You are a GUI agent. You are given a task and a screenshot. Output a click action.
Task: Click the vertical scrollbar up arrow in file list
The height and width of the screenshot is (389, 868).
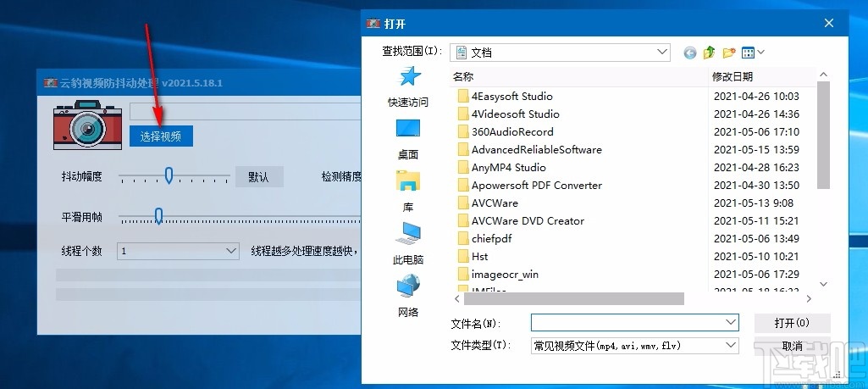point(823,75)
